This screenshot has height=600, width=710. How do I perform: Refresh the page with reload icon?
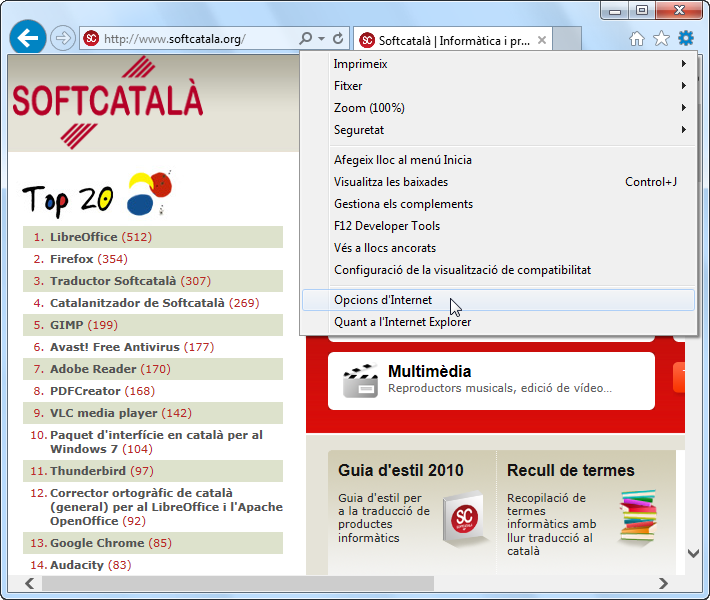point(338,39)
